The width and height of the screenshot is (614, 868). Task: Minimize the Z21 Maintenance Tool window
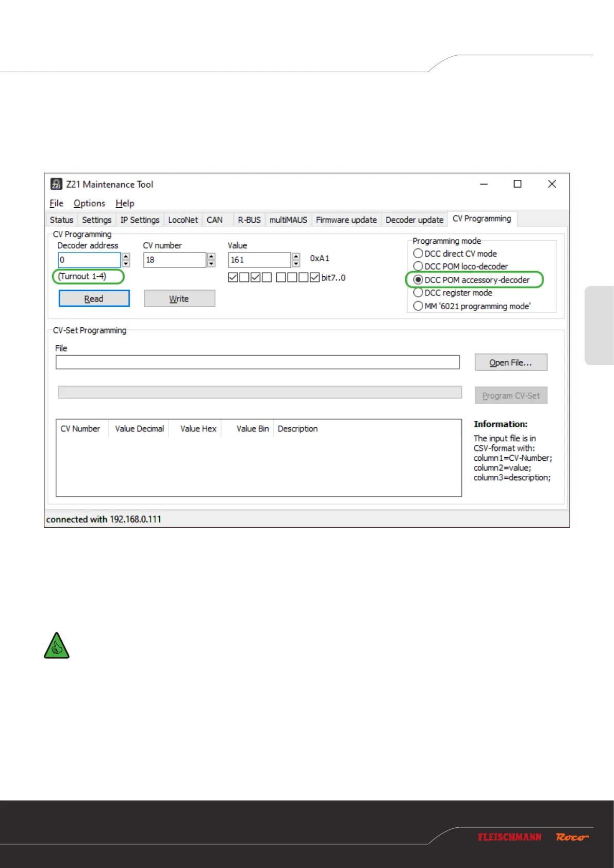(x=484, y=184)
